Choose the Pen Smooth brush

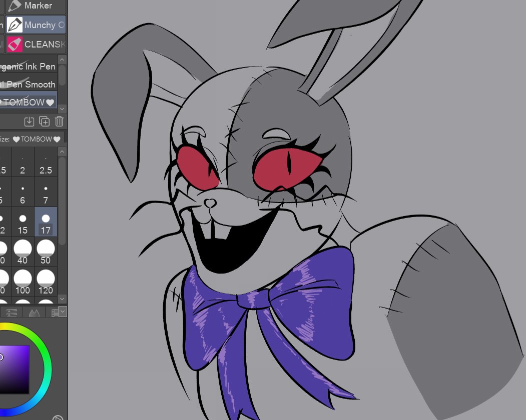tap(28, 84)
